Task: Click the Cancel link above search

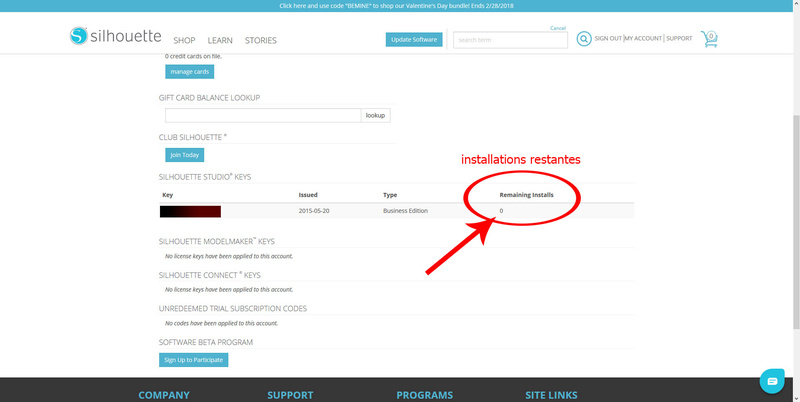Action: pos(558,28)
